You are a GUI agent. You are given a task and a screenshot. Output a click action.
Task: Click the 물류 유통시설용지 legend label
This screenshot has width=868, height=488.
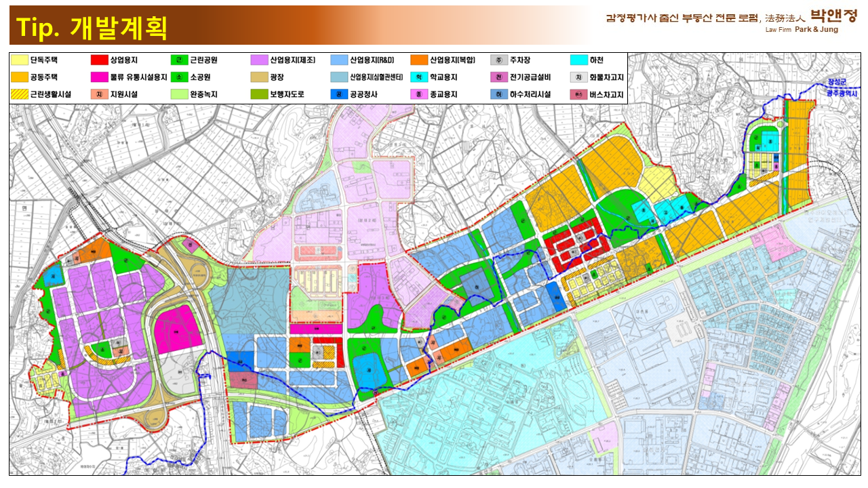140,77
